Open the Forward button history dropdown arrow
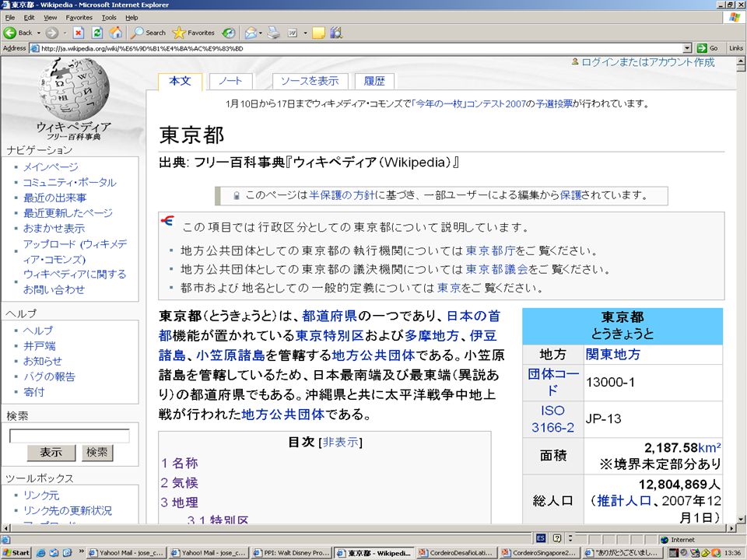 coord(65,33)
